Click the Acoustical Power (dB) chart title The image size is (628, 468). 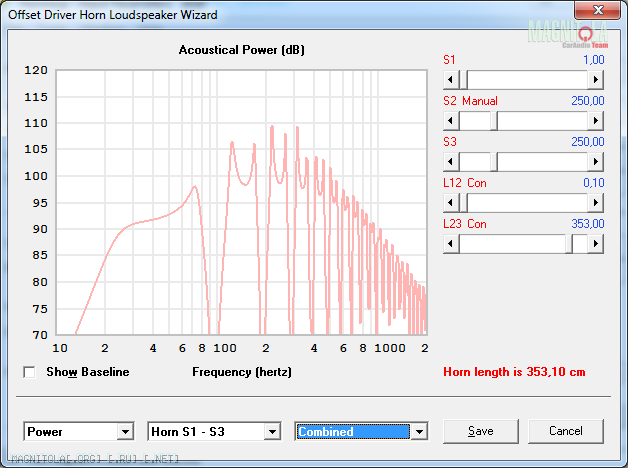(x=242, y=50)
